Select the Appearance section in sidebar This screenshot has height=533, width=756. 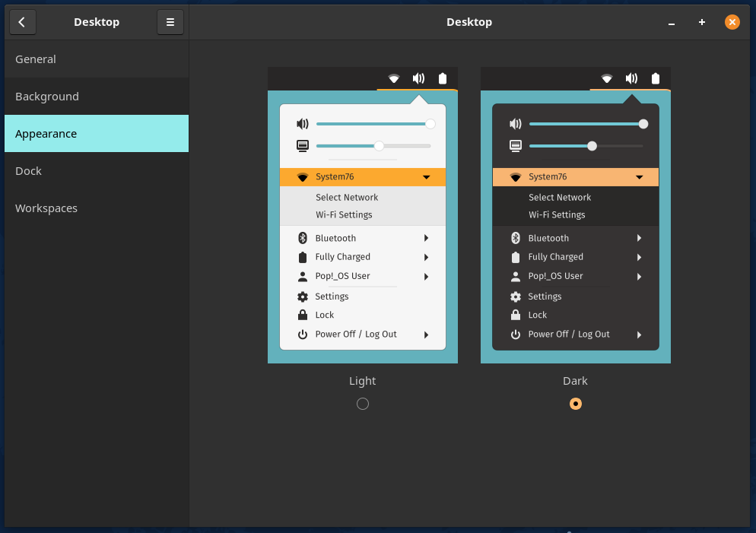click(97, 134)
